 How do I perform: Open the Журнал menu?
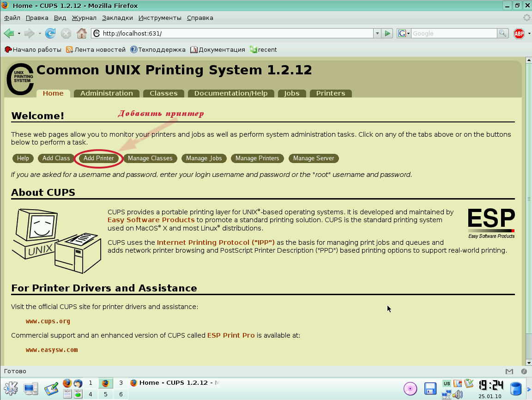click(84, 18)
